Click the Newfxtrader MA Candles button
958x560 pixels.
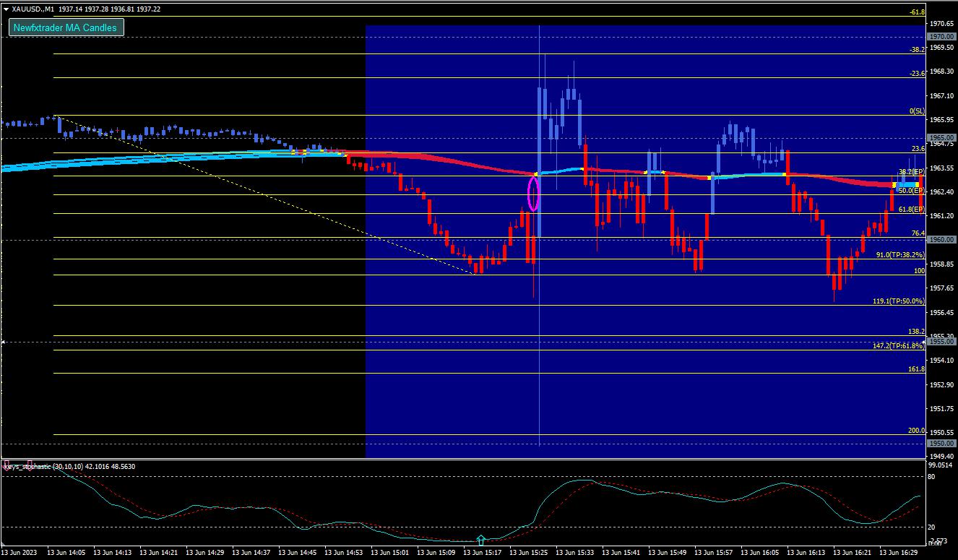[66, 28]
